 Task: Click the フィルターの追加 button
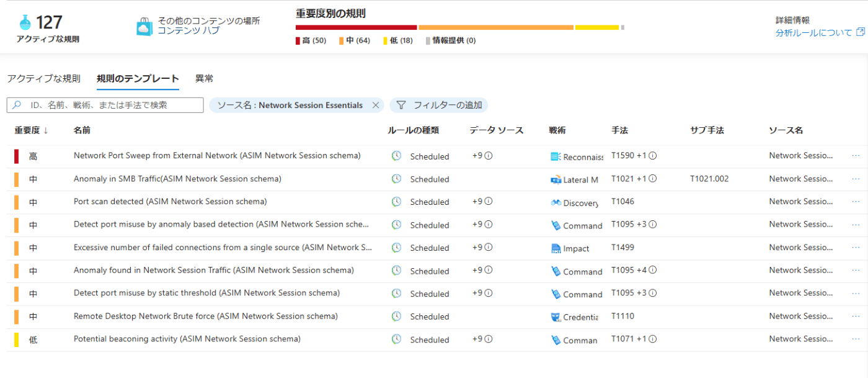(x=439, y=106)
